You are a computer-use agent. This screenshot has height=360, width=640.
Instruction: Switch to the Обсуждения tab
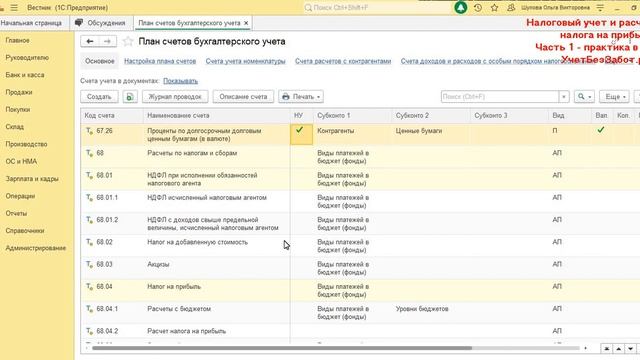pyautogui.click(x=100, y=23)
